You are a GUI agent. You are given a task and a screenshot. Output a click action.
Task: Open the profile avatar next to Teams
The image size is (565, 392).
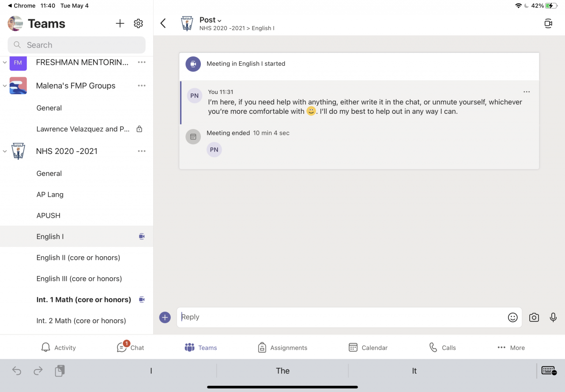pos(15,23)
